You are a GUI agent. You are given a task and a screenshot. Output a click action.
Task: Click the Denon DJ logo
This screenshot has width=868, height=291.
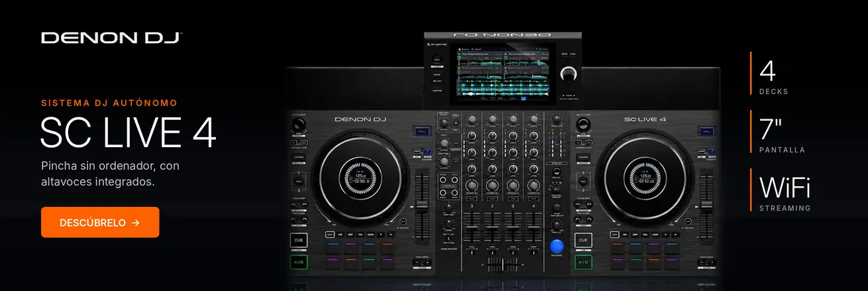tap(111, 38)
